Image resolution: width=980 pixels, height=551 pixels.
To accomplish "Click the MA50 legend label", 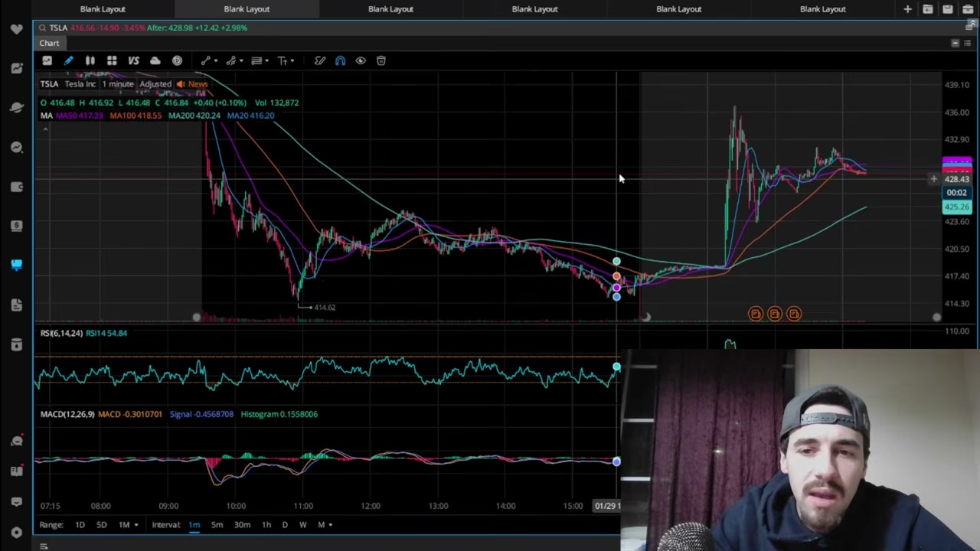I will tap(80, 116).
